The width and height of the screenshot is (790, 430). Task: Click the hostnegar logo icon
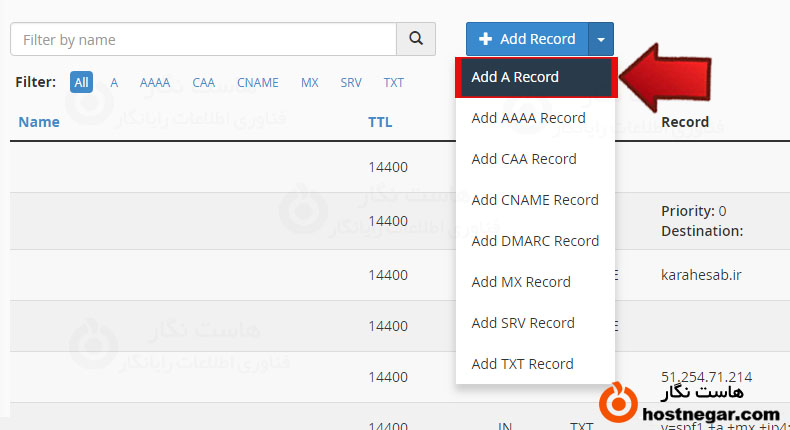[619, 404]
